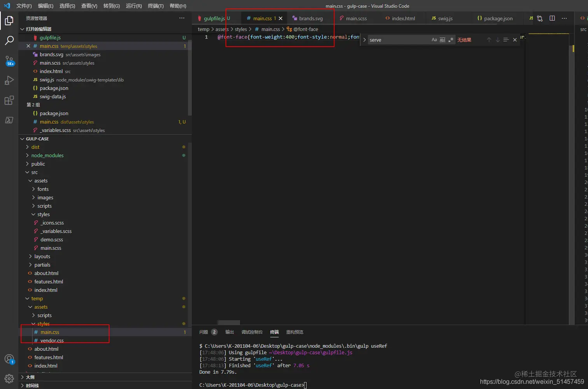Expand the dist folder
Viewport: 588px width, 389px height.
click(x=35, y=147)
